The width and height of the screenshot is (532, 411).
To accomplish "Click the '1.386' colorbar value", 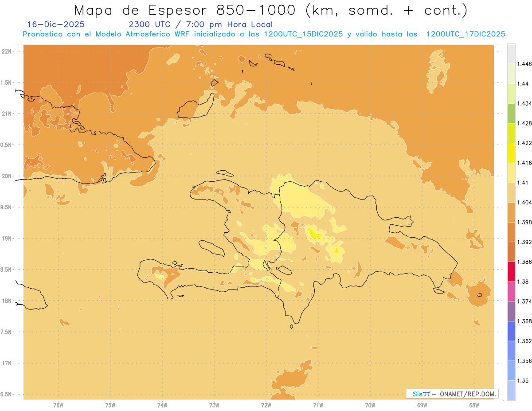I will [524, 262].
